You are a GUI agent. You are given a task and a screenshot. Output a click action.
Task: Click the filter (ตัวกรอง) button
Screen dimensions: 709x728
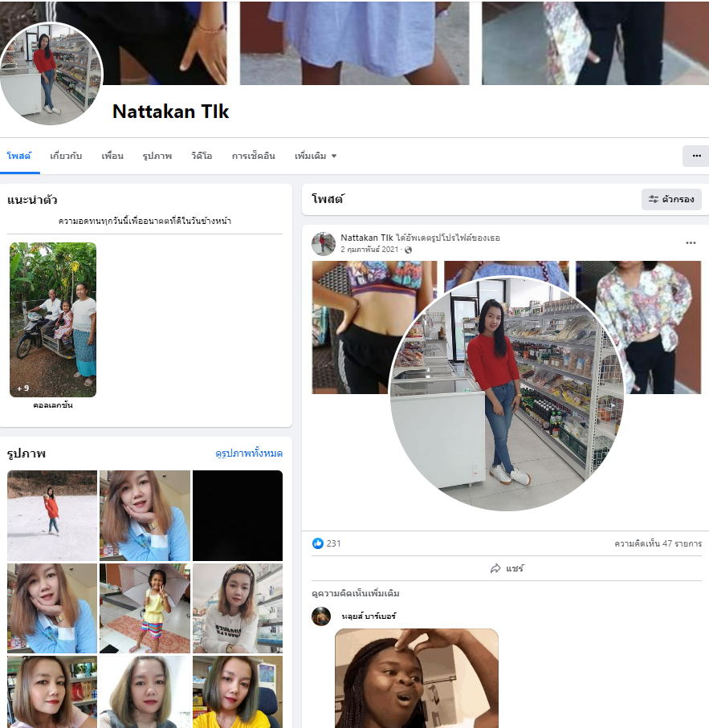point(671,199)
